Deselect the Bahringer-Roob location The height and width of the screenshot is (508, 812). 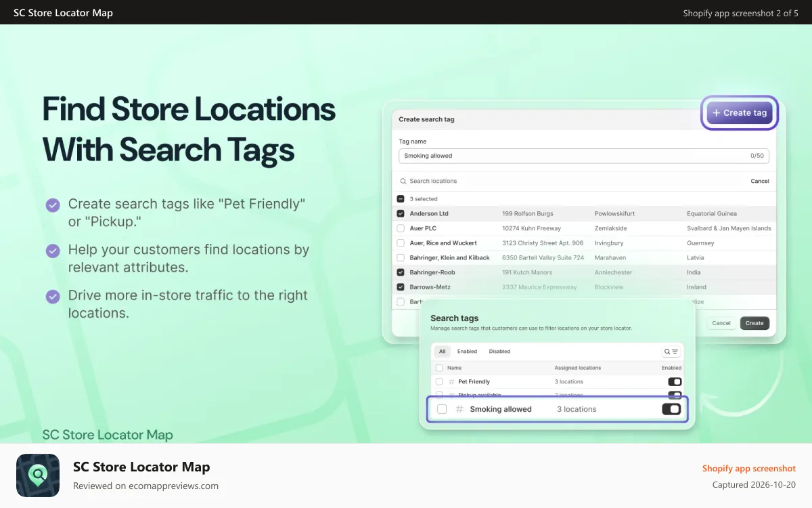pyautogui.click(x=401, y=272)
